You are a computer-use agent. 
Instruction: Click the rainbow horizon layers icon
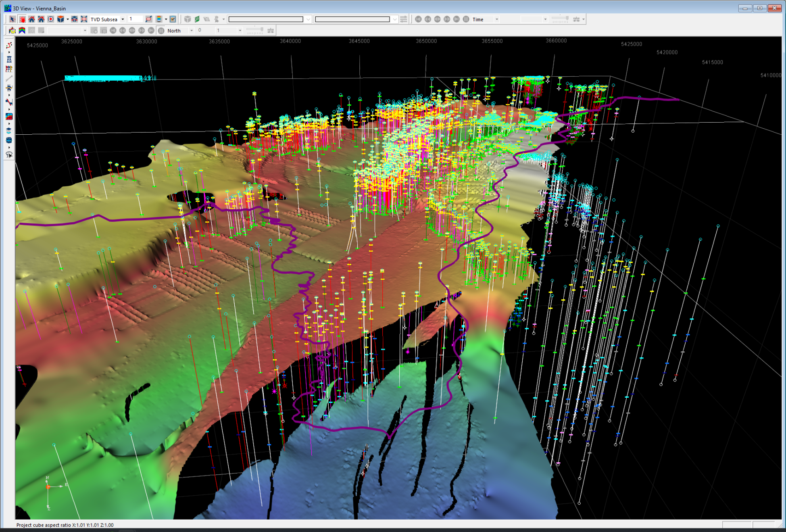[x=22, y=30]
